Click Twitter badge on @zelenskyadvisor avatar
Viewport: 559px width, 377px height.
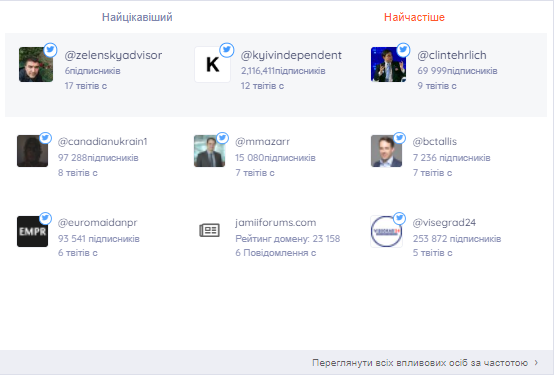pyautogui.click(x=50, y=50)
